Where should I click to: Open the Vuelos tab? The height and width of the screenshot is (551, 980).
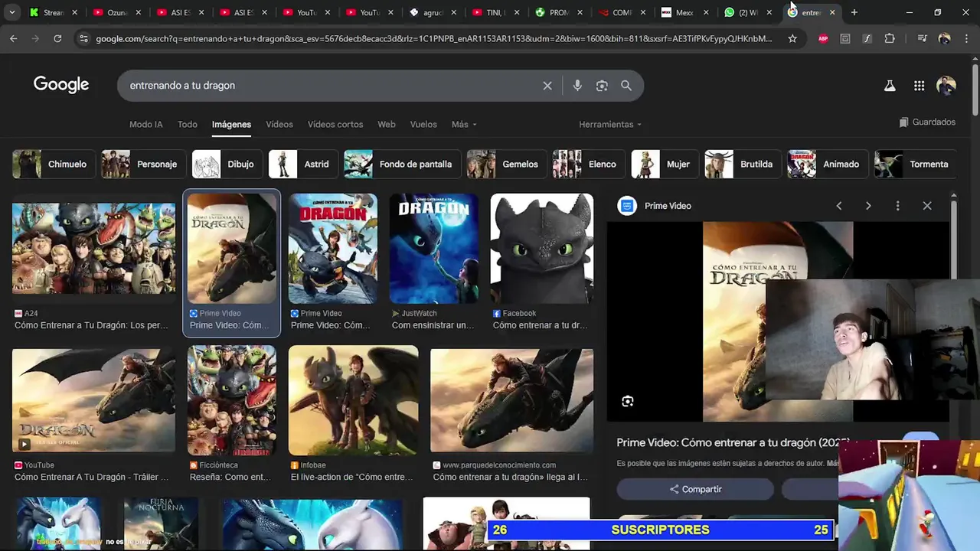tap(423, 124)
